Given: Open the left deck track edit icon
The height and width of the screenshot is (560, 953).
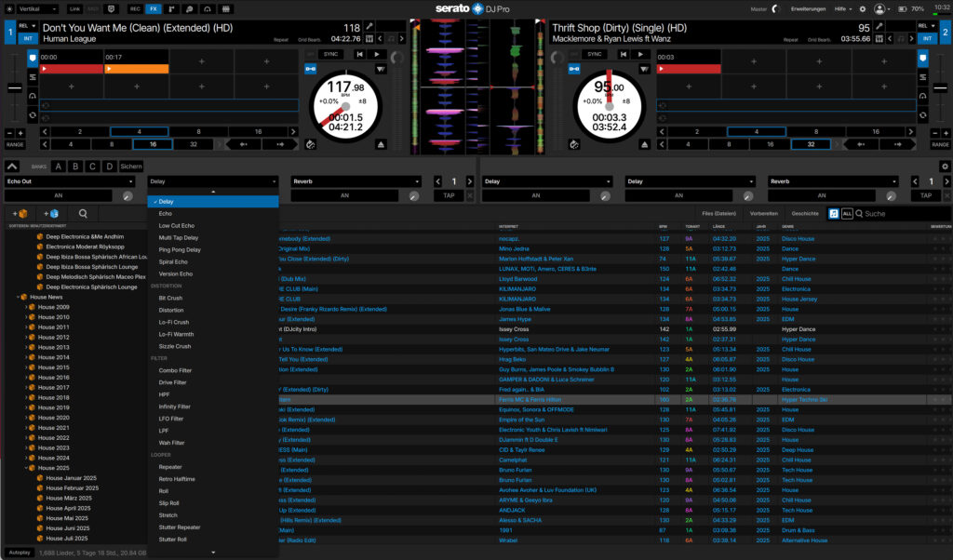Looking at the screenshot, I should [369, 28].
